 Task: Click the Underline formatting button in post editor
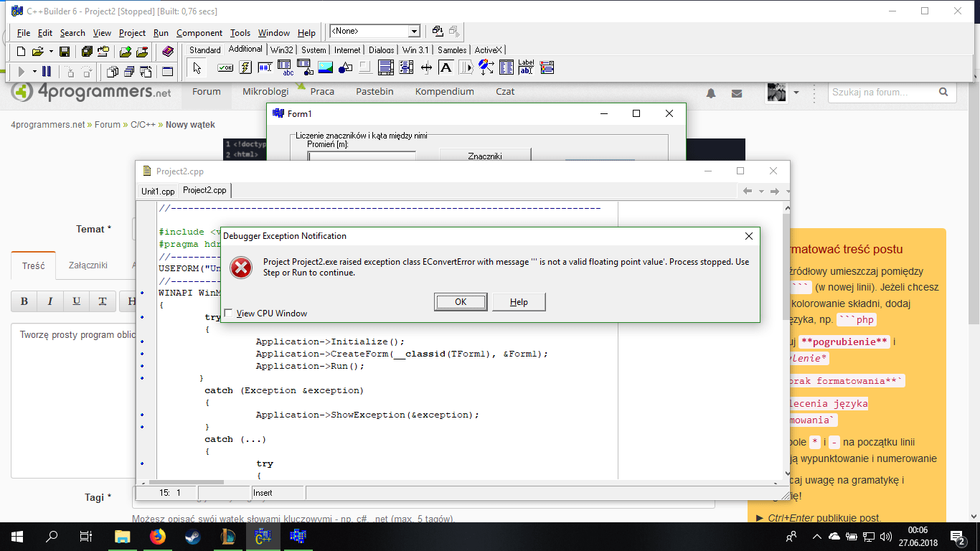(76, 301)
